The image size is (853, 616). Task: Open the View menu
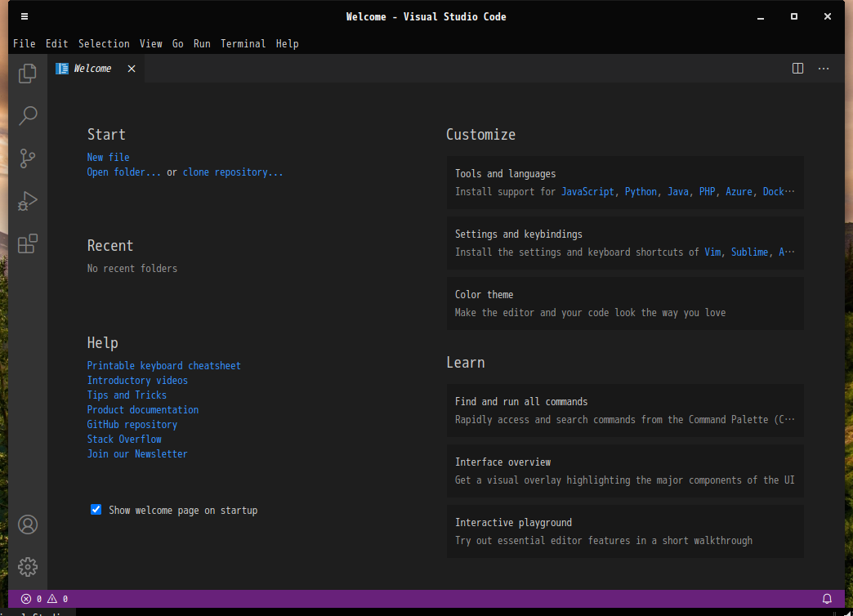[x=150, y=43]
